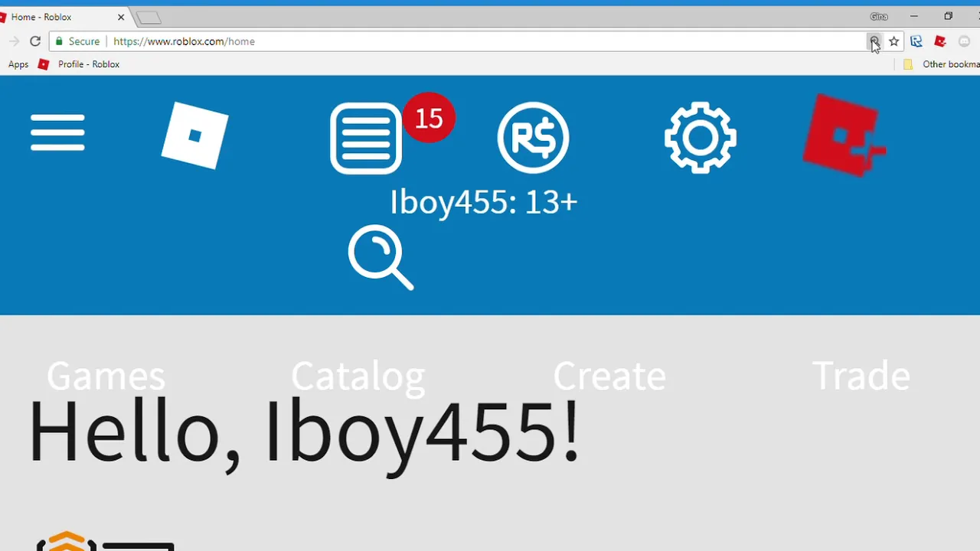The width and height of the screenshot is (980, 551).
Task: Open the Profile - Roblox bookmark
Action: [80, 64]
